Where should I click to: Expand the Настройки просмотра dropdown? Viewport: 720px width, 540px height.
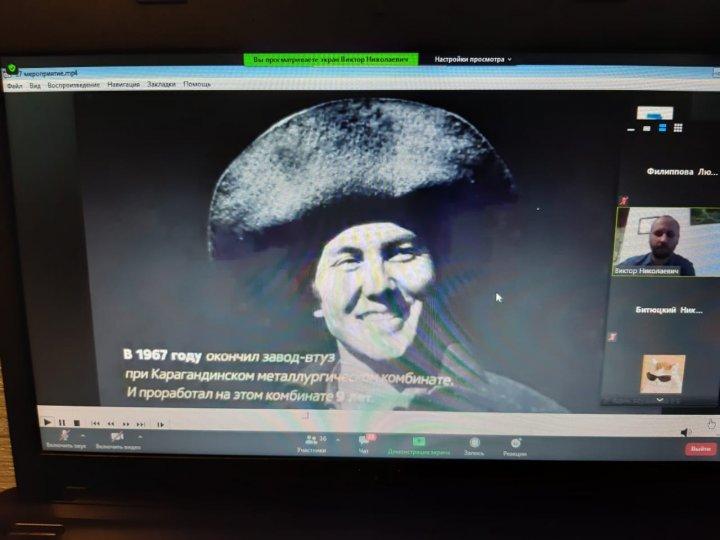[x=473, y=60]
